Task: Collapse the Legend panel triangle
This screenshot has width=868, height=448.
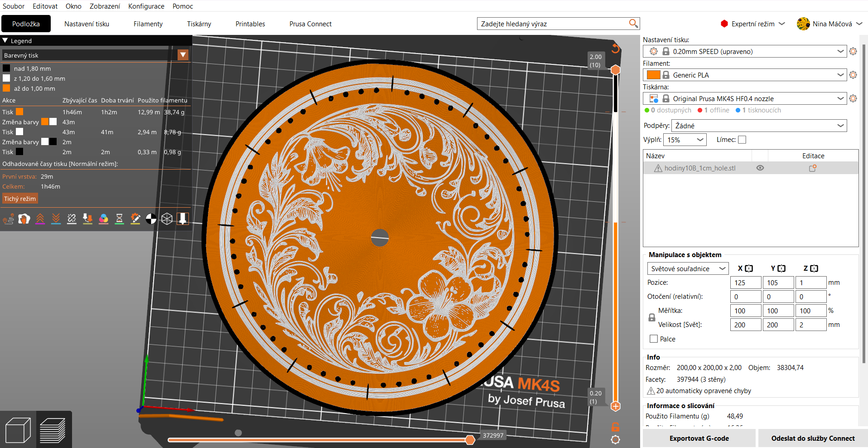Action: coord(5,40)
